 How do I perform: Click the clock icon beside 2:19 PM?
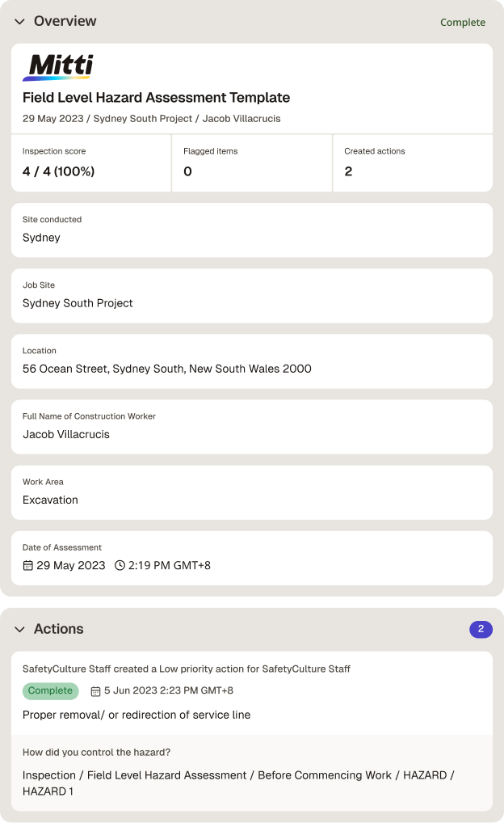[x=120, y=565]
